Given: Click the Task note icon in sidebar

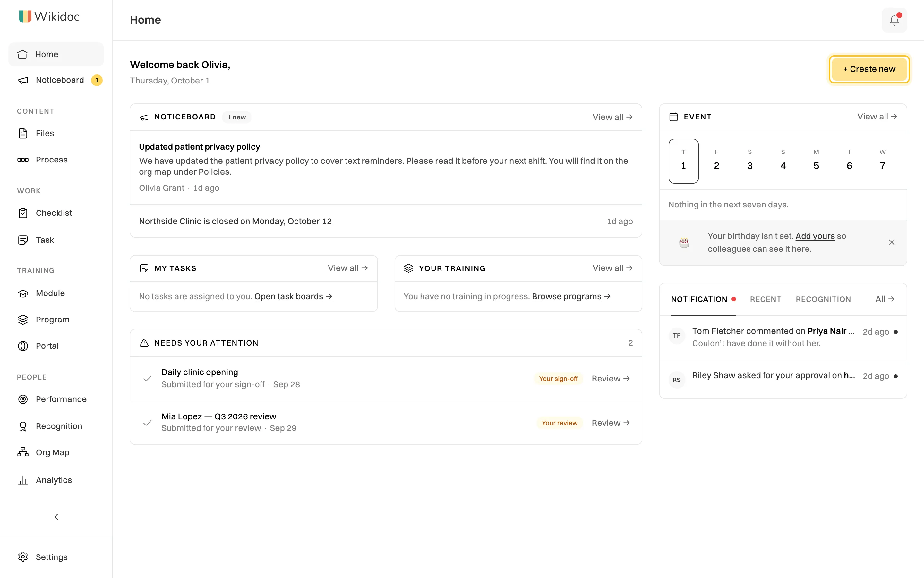Looking at the screenshot, I should pyautogui.click(x=23, y=240).
